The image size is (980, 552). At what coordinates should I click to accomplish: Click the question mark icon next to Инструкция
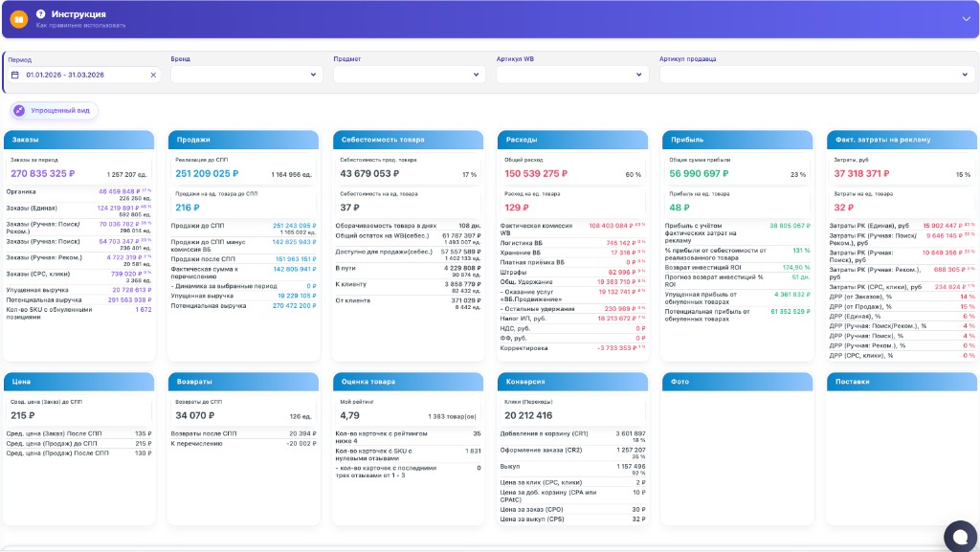tap(40, 13)
